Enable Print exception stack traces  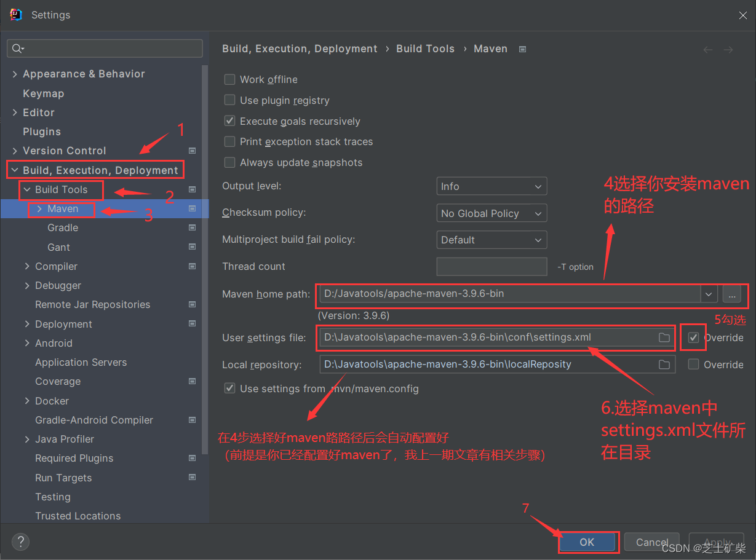click(x=230, y=141)
